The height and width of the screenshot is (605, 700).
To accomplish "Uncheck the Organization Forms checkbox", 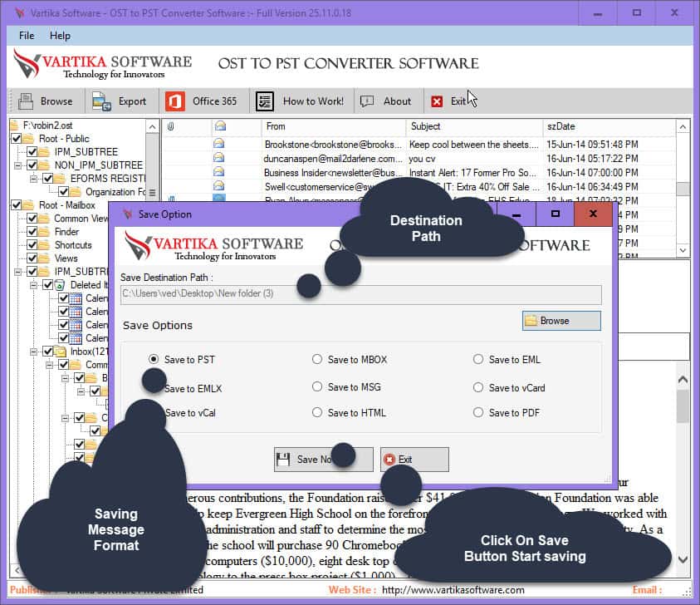I will click(63, 192).
